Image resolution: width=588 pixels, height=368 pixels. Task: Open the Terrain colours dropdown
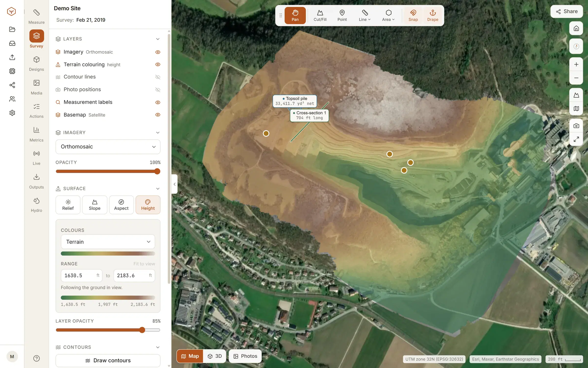tap(108, 242)
